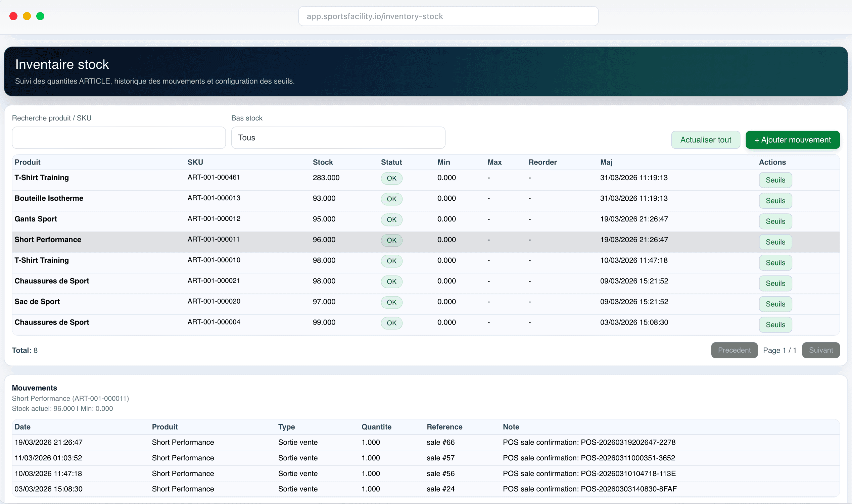This screenshot has height=504, width=852.
Task: Focus the Recherche produit / SKU field
Action: 119,138
